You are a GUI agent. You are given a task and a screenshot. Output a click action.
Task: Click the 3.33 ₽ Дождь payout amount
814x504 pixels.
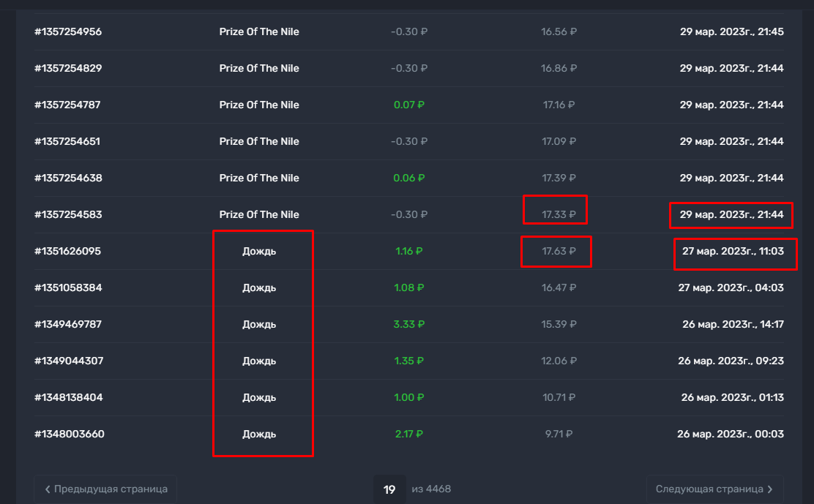point(409,324)
